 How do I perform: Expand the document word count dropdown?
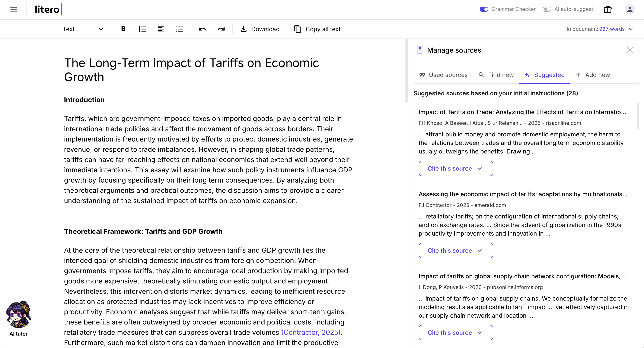tap(631, 29)
